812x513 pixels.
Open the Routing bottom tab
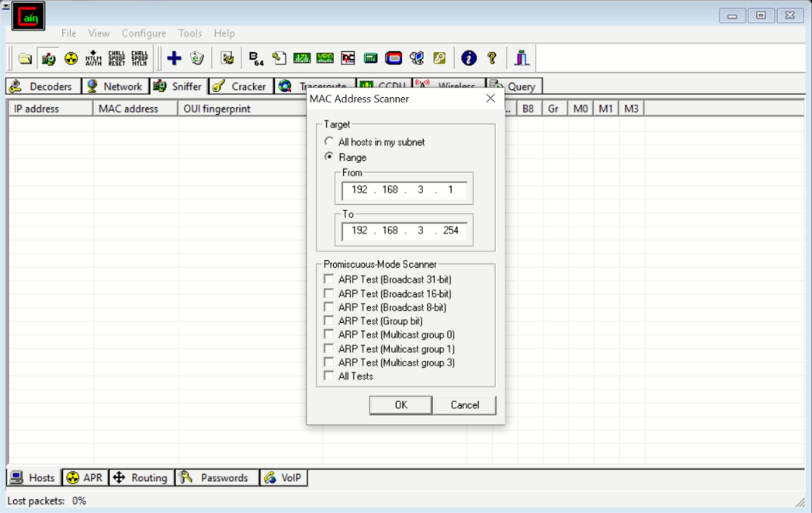click(x=141, y=477)
